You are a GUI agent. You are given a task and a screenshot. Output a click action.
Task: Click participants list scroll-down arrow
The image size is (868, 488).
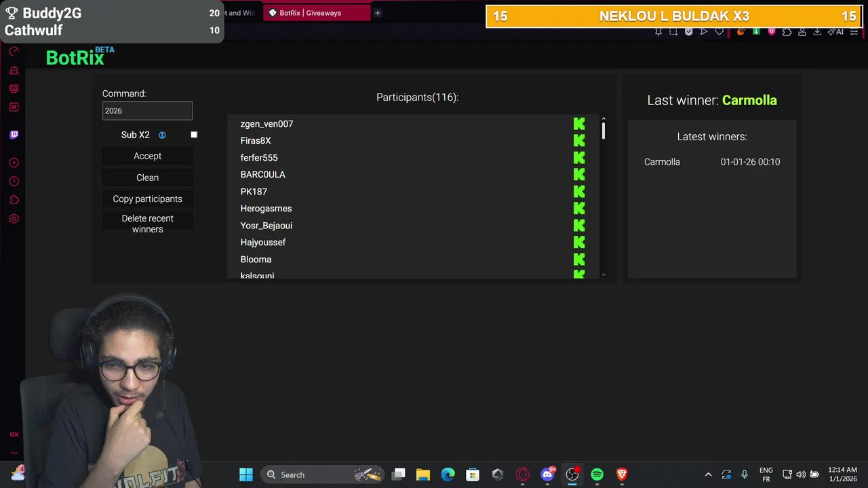click(604, 274)
